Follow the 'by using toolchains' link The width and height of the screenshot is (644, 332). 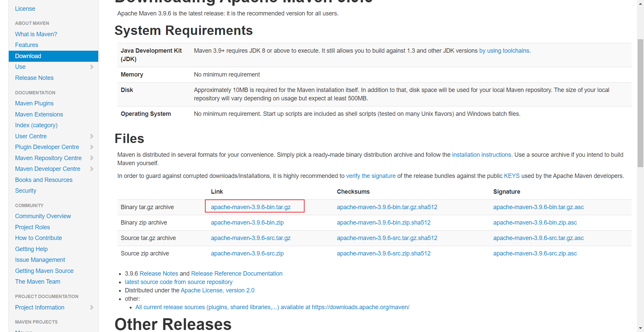click(x=504, y=51)
